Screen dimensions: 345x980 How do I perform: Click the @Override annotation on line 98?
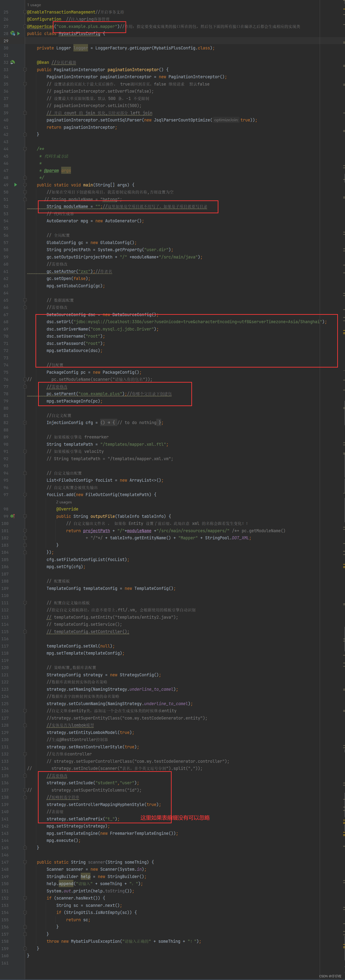(67, 509)
